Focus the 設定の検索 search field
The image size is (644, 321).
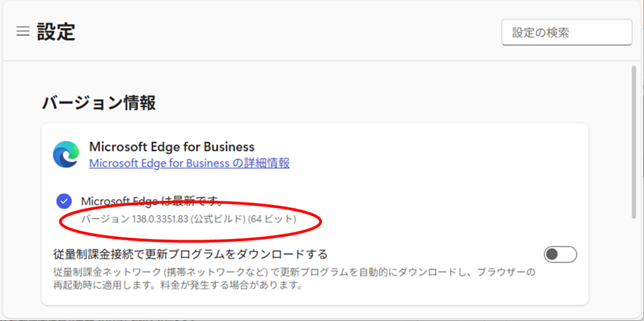[567, 32]
